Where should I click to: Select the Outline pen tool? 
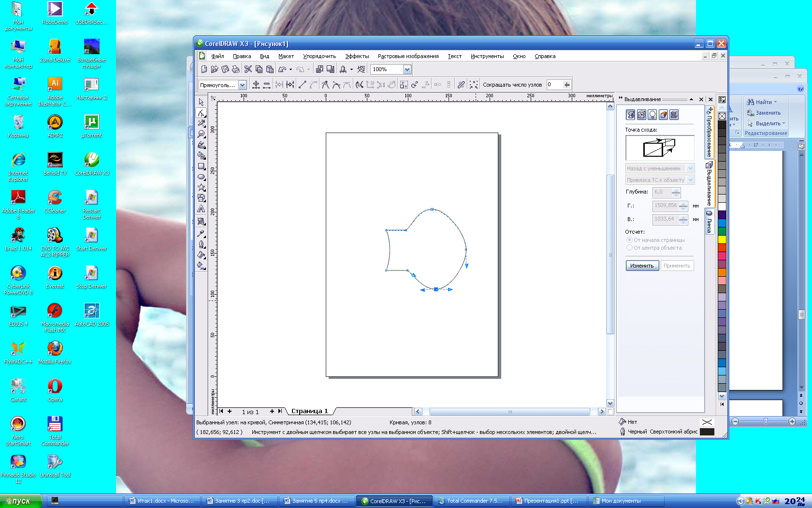point(202,244)
